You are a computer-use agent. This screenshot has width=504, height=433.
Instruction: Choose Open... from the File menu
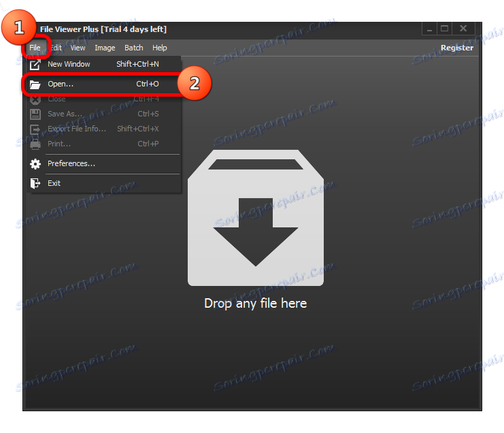click(x=104, y=84)
